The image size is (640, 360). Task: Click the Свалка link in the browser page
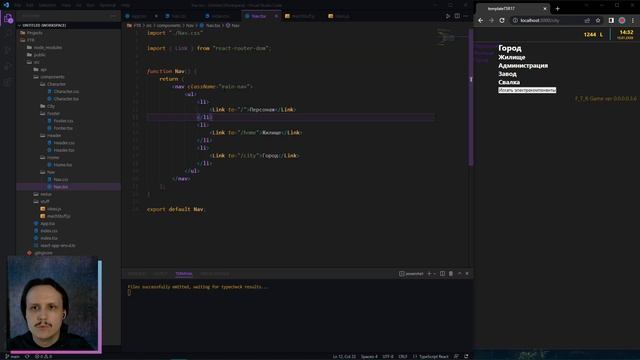point(509,82)
